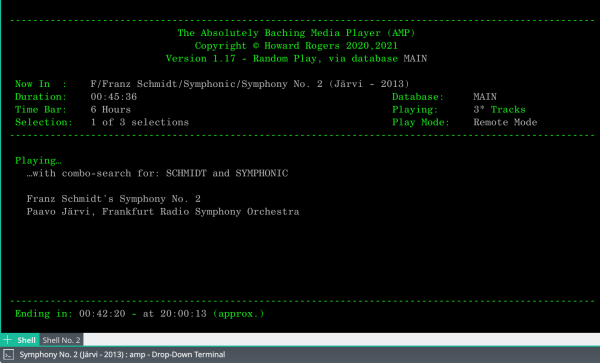Click the 'Playing…' status label
Image resolution: width=600 pixels, height=363 pixels.
point(38,161)
